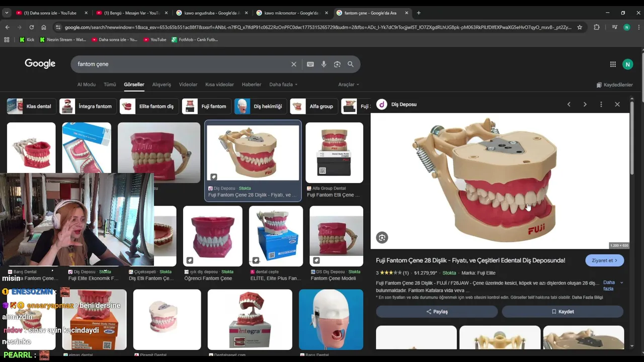Viewport: 644px width, 362px height.
Task: Switch to the Kısa videolar tab
Action: (219, 84)
